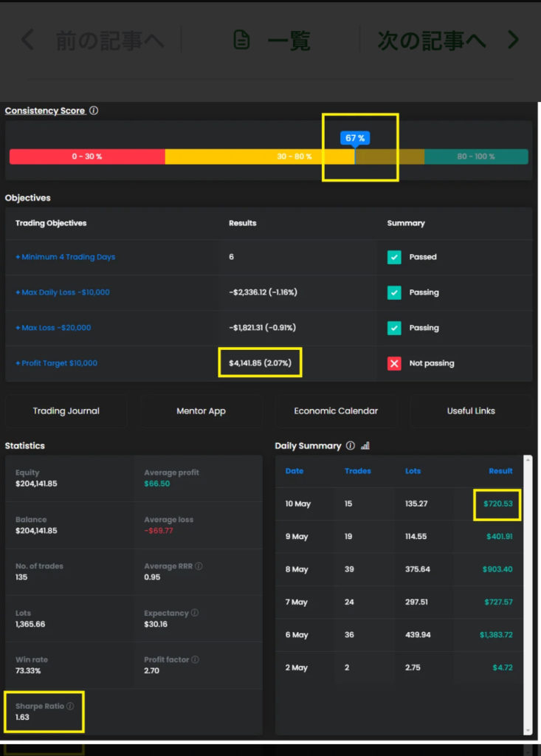Click the Profit Target not passing red X
Screen dimensions: 541x756
point(394,363)
